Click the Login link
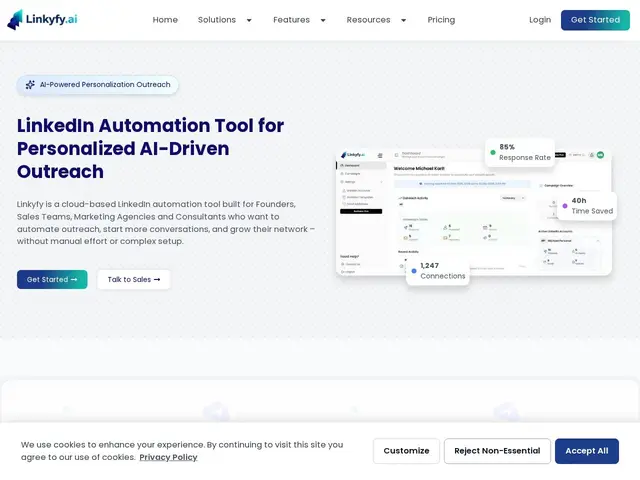 click(540, 20)
